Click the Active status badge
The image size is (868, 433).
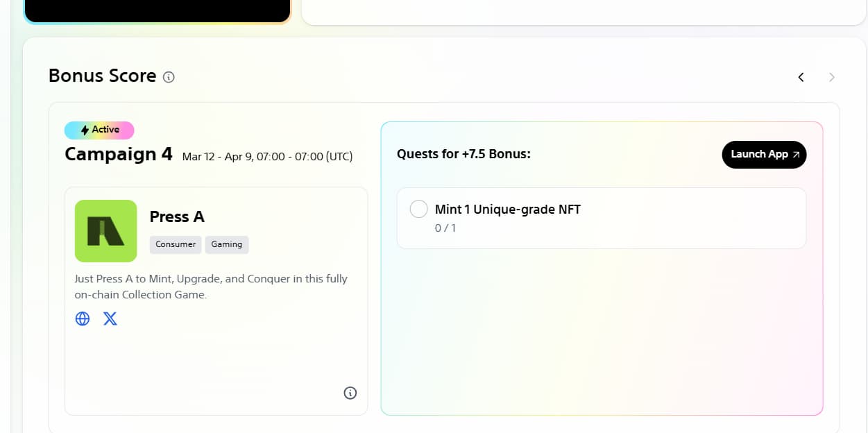point(99,130)
